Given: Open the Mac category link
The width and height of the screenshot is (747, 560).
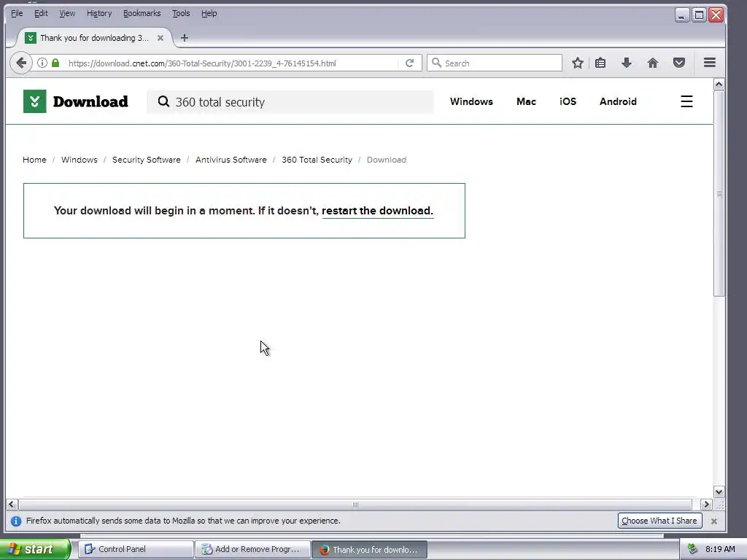Looking at the screenshot, I should coord(526,101).
